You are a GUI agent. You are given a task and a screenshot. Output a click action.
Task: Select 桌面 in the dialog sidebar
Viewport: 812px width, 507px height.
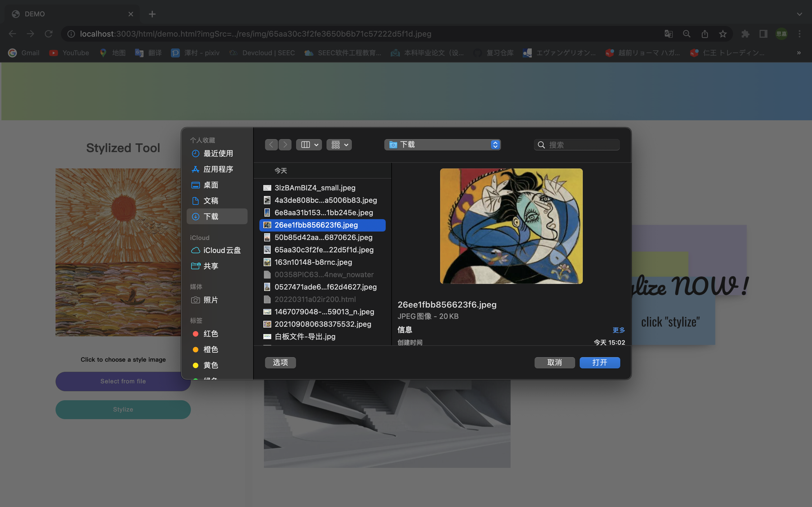(211, 185)
